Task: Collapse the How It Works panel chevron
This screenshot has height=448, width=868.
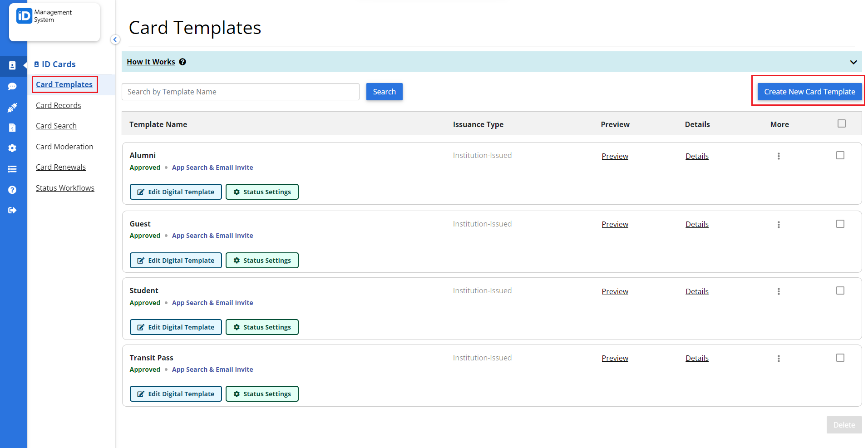Action: click(x=853, y=62)
